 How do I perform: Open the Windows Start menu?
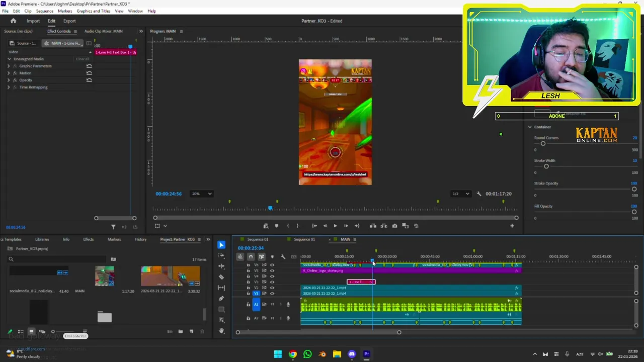(x=278, y=354)
